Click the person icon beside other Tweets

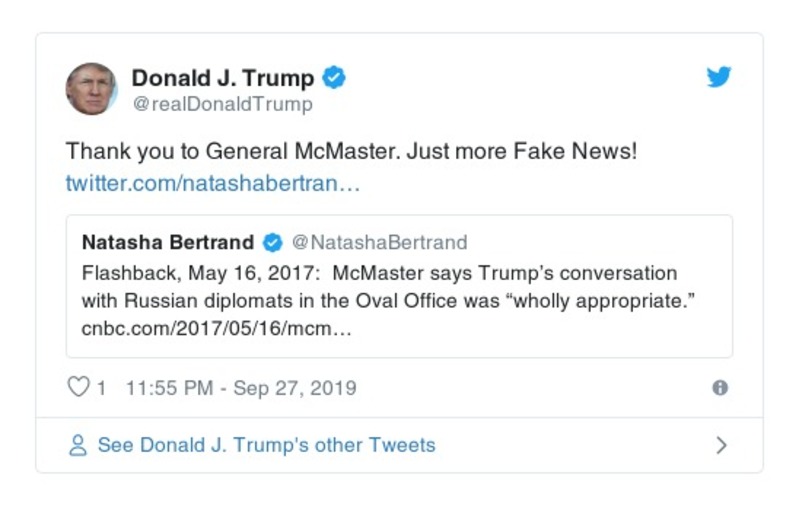[78, 445]
